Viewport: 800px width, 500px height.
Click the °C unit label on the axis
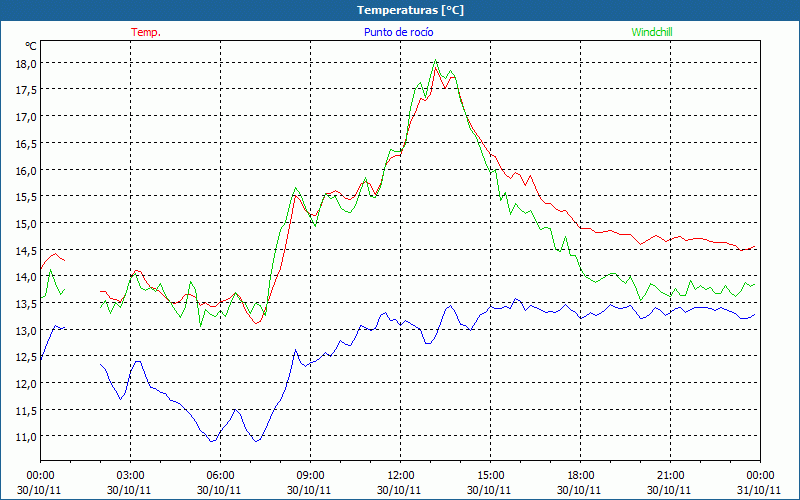[x=31, y=46]
